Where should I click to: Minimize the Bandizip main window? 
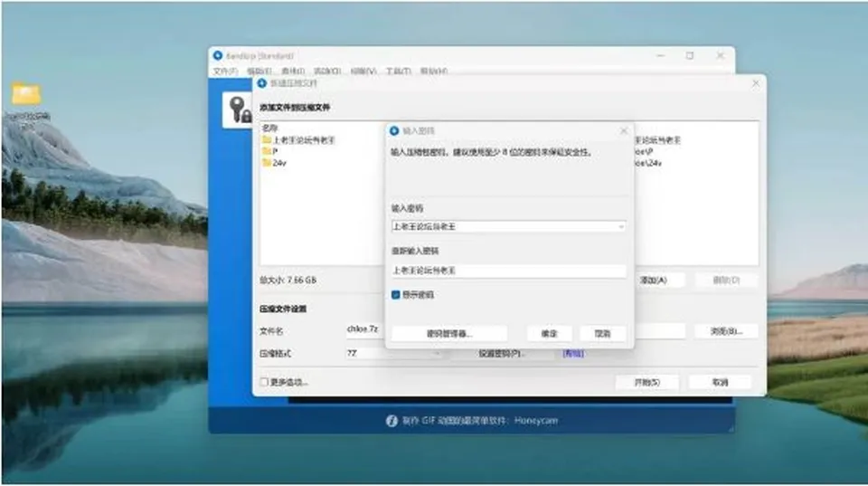[660, 55]
